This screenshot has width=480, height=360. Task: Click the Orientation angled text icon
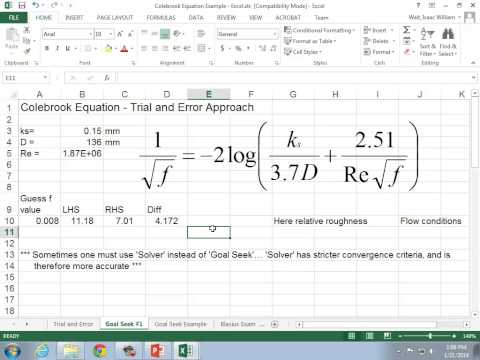point(178,34)
